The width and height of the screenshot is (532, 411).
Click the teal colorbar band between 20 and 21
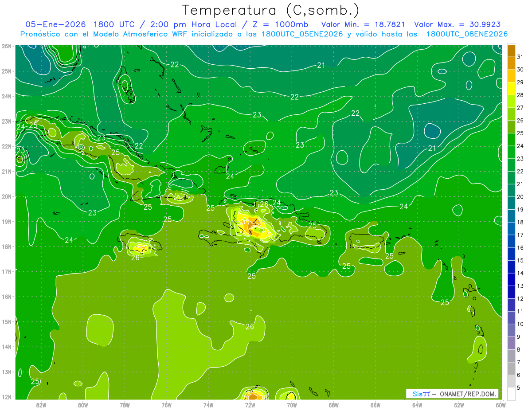pyautogui.click(x=511, y=190)
